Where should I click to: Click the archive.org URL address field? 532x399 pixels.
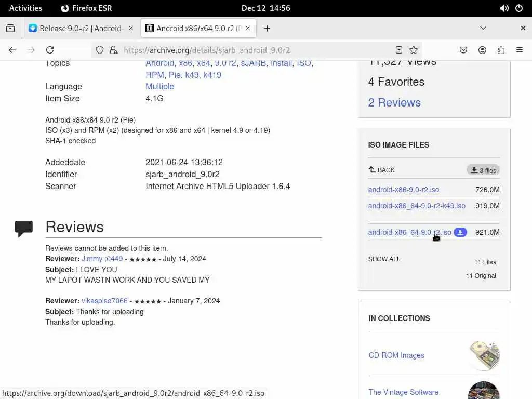256,50
